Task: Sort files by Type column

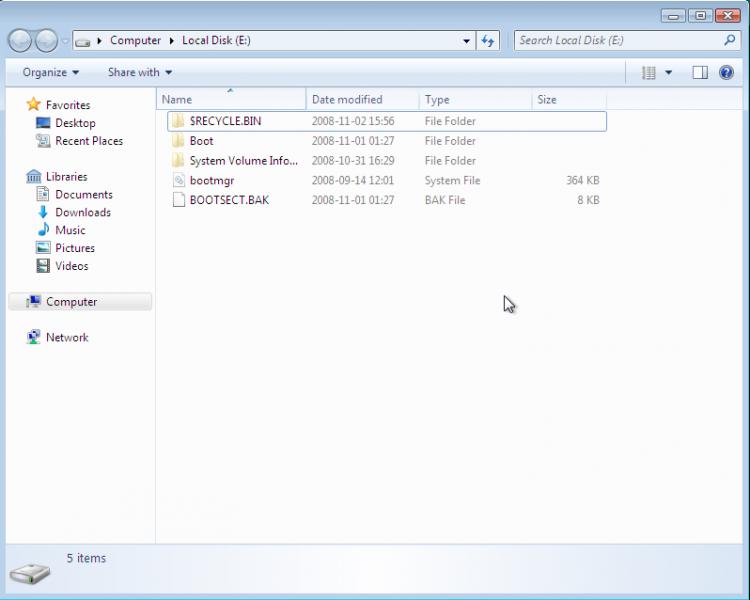Action: [x=475, y=100]
